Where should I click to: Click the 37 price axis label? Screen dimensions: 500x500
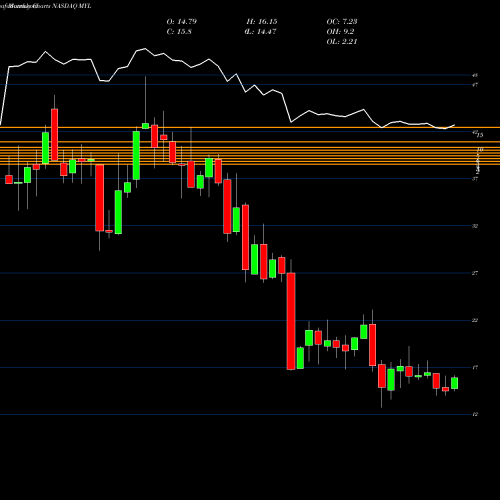[x=475, y=179]
